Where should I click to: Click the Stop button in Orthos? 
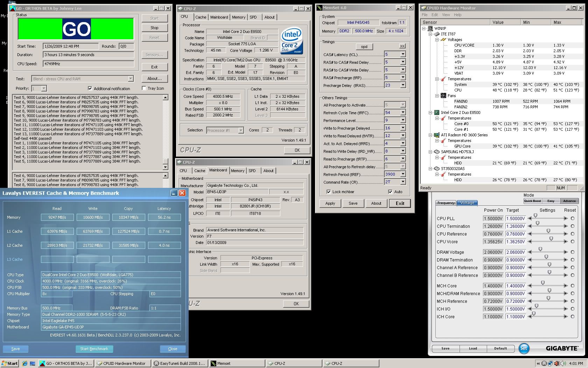(154, 28)
